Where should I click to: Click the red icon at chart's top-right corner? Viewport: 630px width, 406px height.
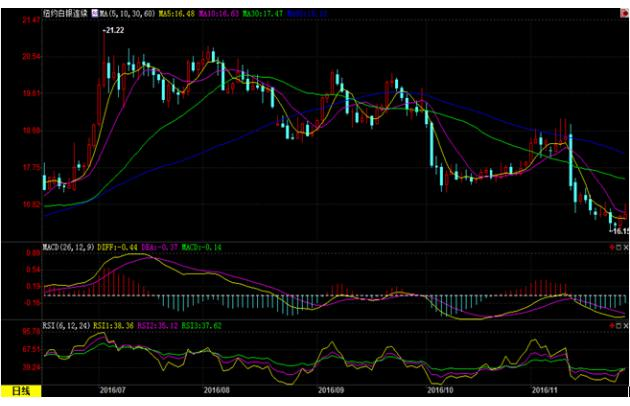[625, 13]
